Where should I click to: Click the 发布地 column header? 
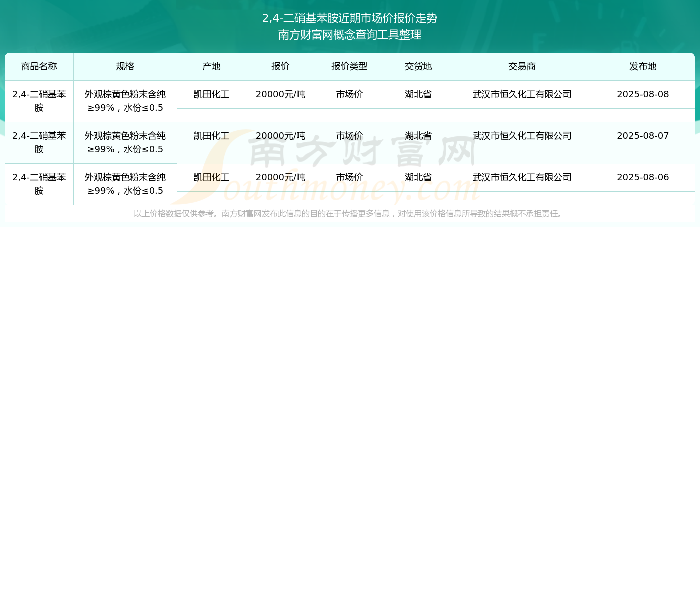click(643, 66)
